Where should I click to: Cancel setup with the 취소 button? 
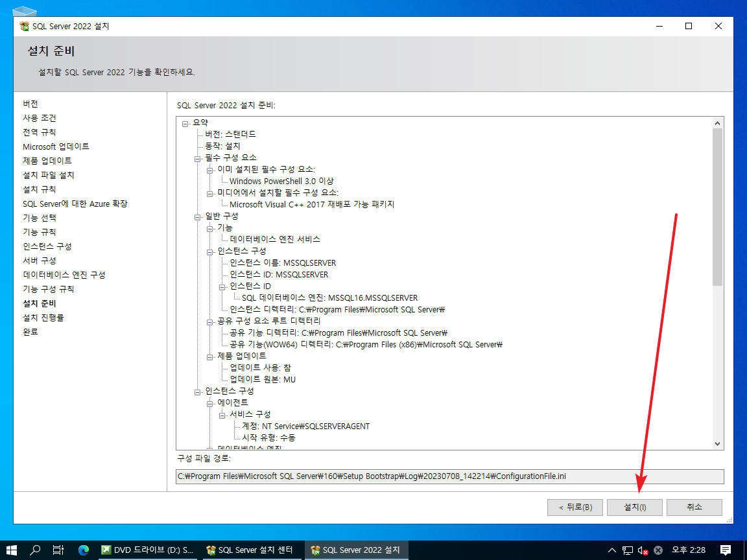tap(694, 507)
